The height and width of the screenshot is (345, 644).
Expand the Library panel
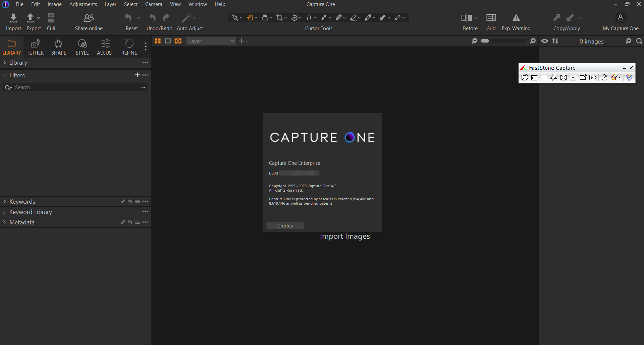pos(4,63)
